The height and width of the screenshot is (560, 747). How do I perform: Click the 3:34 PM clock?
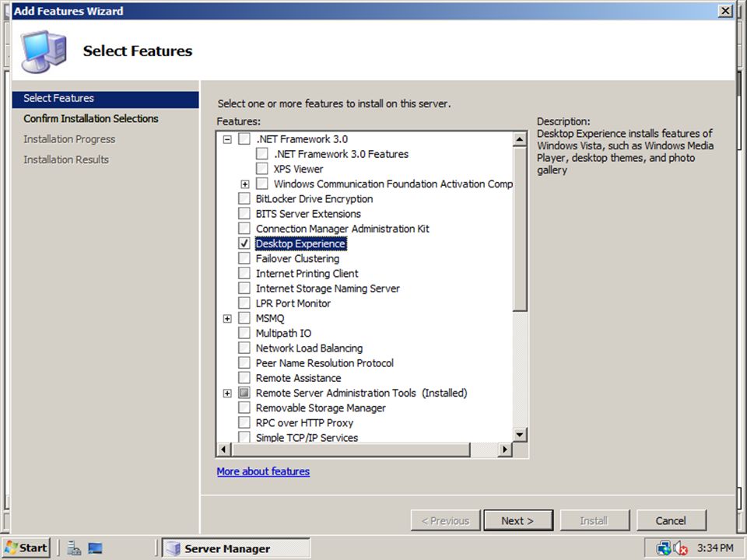point(715,548)
